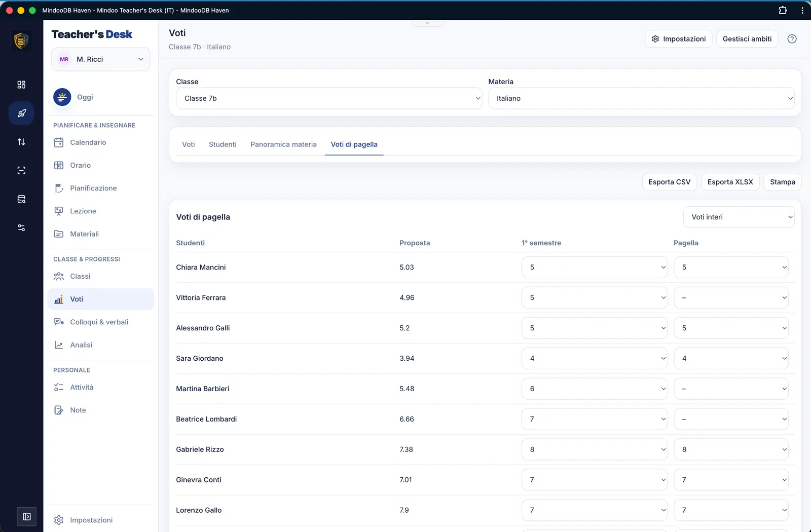Screen dimensions: 811x532
Task: Open the rocket icon in left rail
Action: pyautogui.click(x=21, y=113)
